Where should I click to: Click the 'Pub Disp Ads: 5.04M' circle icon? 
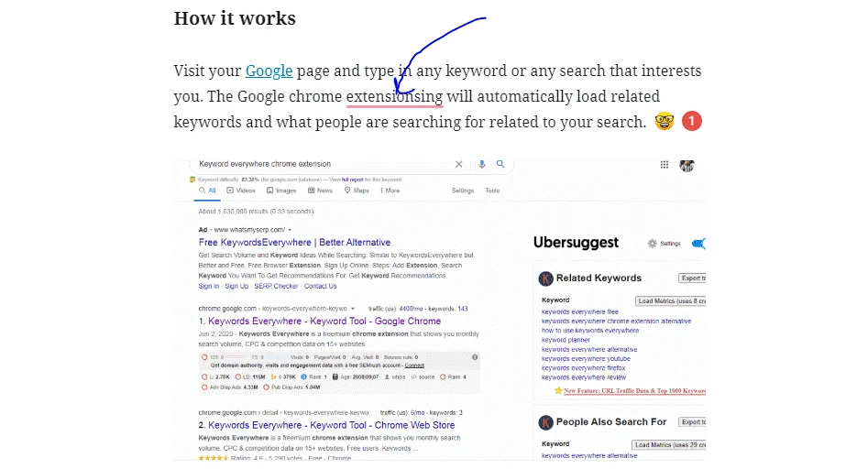[x=267, y=387]
